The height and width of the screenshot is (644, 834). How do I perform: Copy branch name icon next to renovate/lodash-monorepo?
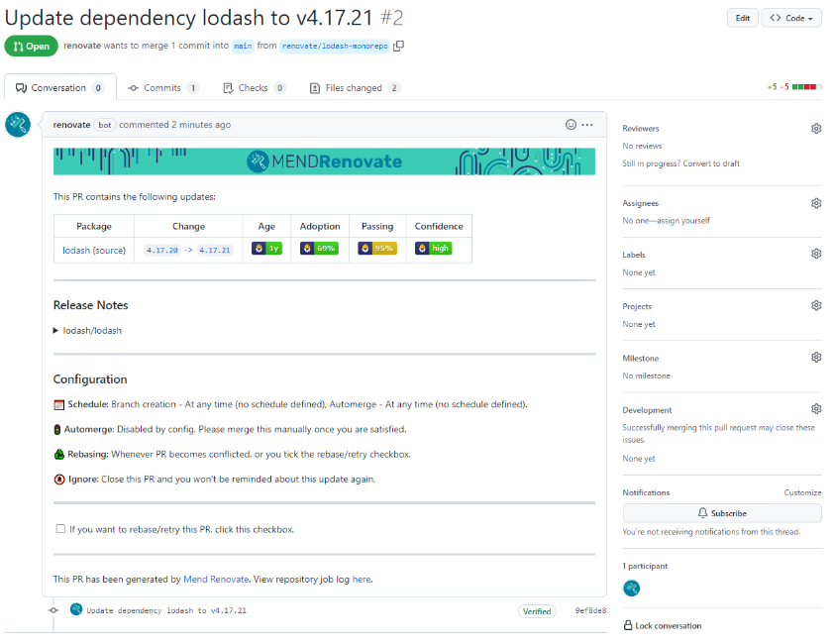pyautogui.click(x=398, y=47)
